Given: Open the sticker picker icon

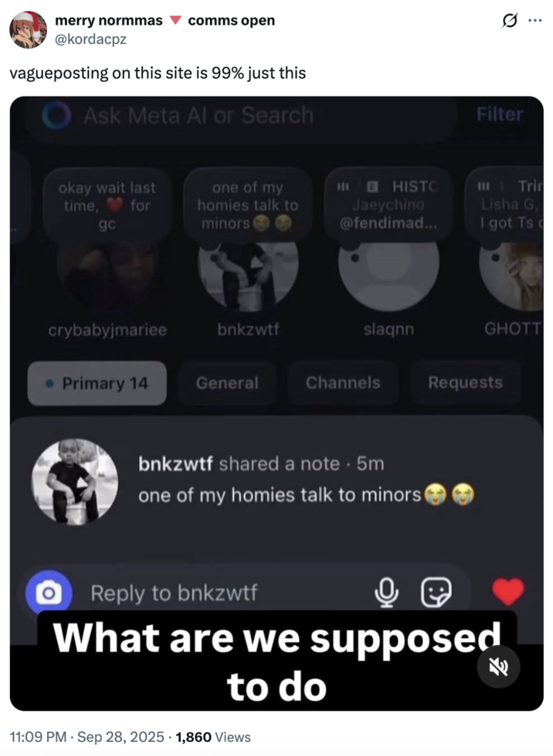Looking at the screenshot, I should point(436,592).
